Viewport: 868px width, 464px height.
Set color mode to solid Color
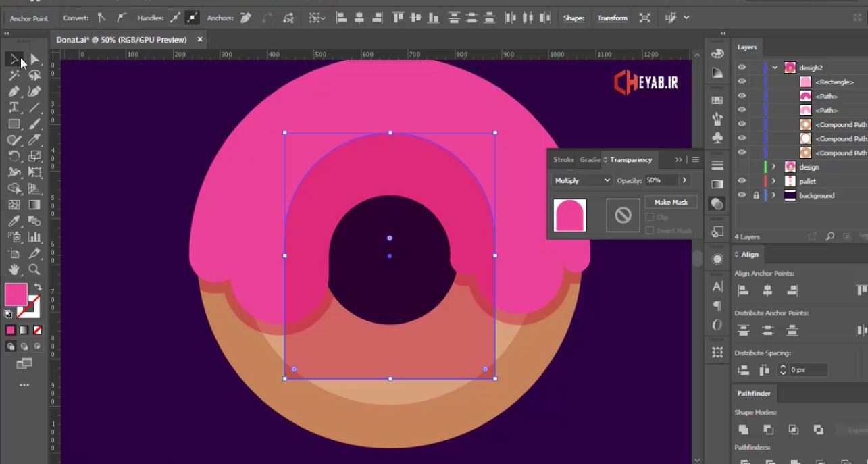[11, 330]
